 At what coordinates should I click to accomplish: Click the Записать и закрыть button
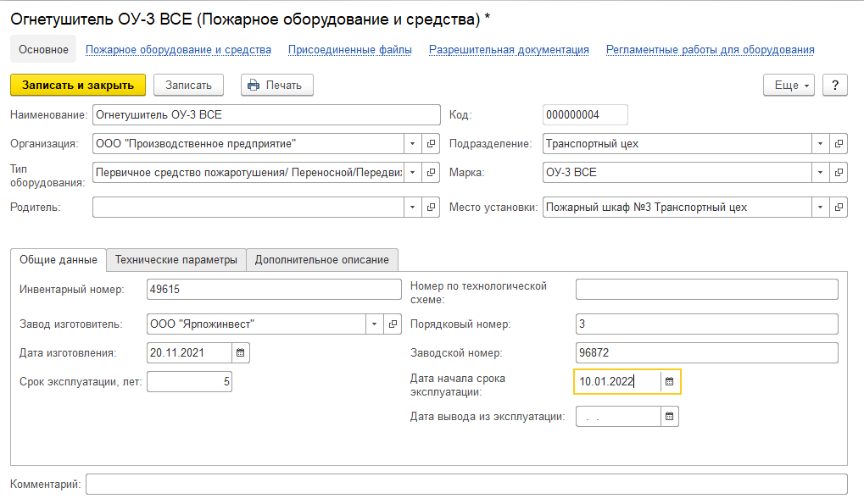coord(78,85)
